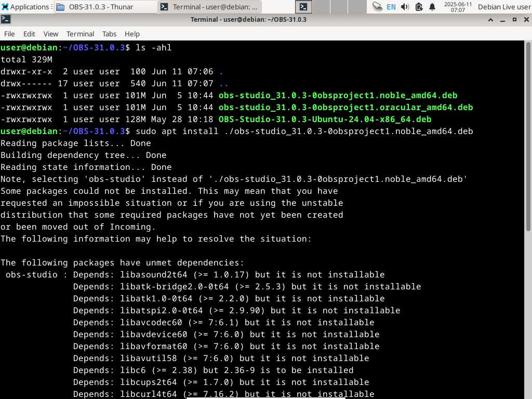This screenshot has width=532, height=399.
Task: Open the Help menu
Action: click(132, 34)
